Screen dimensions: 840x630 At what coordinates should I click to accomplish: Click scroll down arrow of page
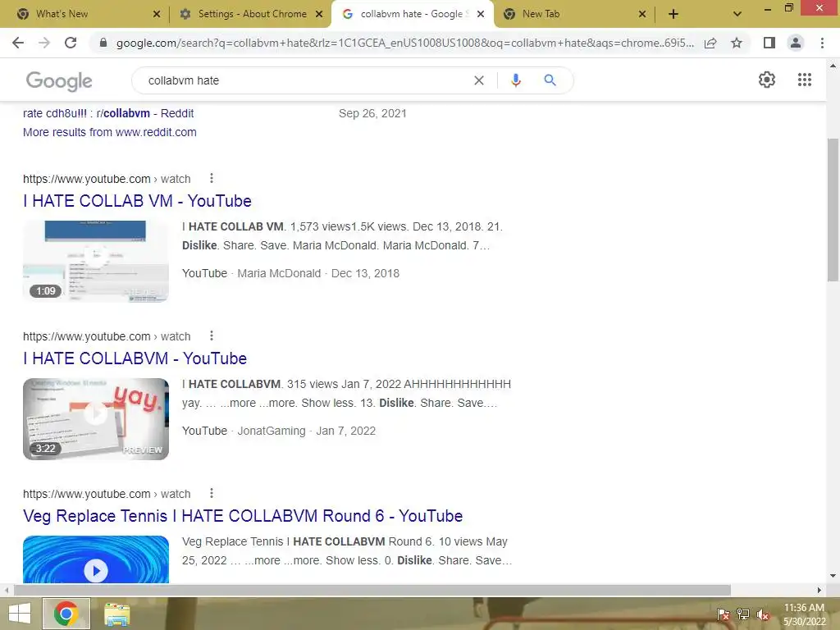[x=833, y=576]
